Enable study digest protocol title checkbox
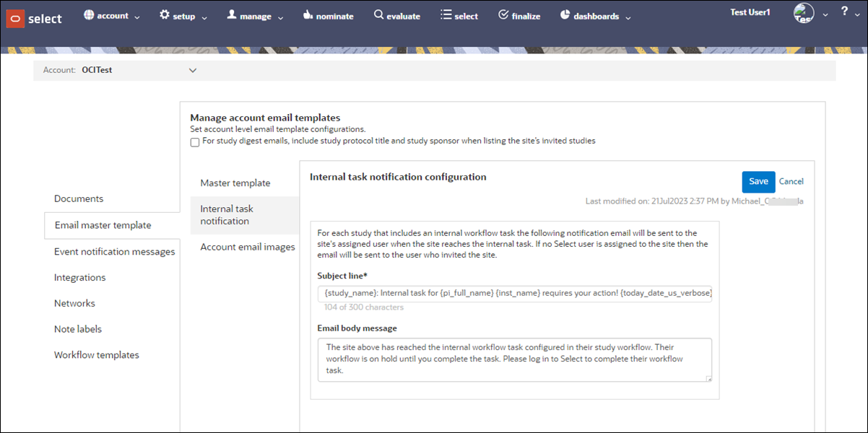This screenshot has width=868, height=433. tap(195, 142)
